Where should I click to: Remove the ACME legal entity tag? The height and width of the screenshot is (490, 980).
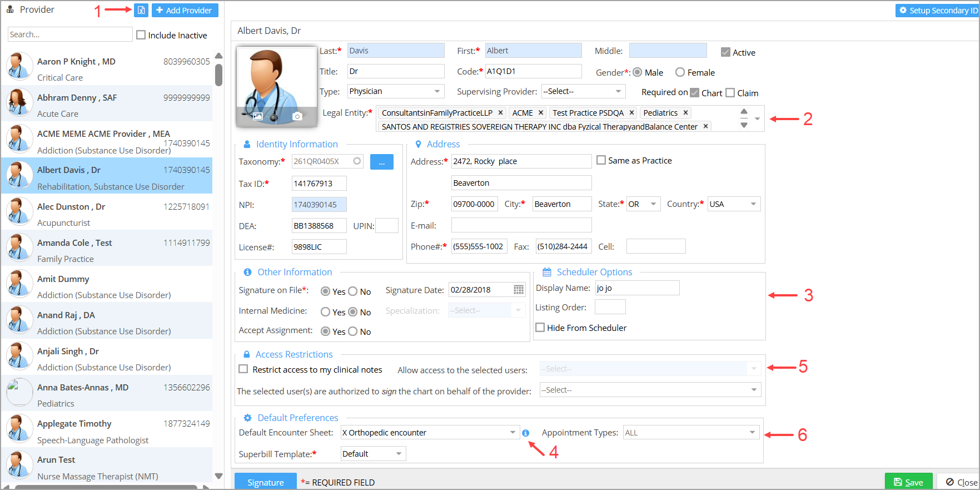pyautogui.click(x=541, y=112)
